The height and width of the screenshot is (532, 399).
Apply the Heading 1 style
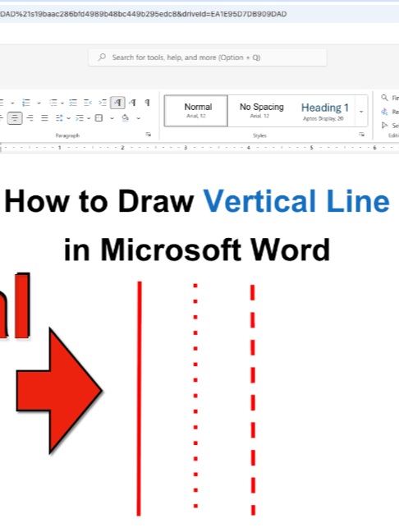pyautogui.click(x=324, y=111)
